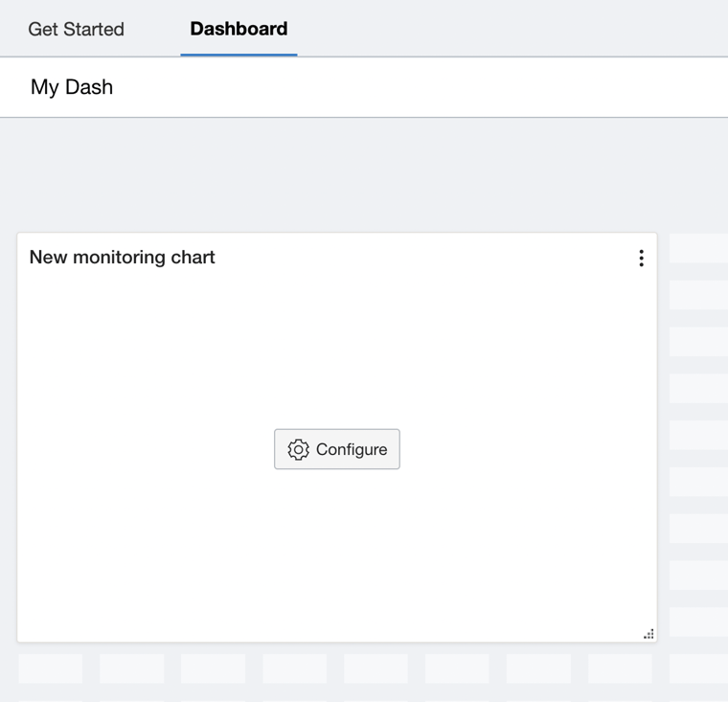The image size is (728, 702).
Task: Click first placeholder cell in row below chart
Action: (x=50, y=668)
